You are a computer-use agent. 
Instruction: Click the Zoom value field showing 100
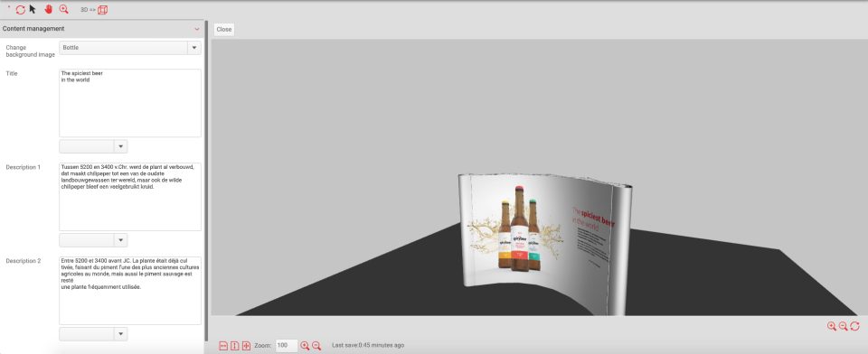(287, 345)
